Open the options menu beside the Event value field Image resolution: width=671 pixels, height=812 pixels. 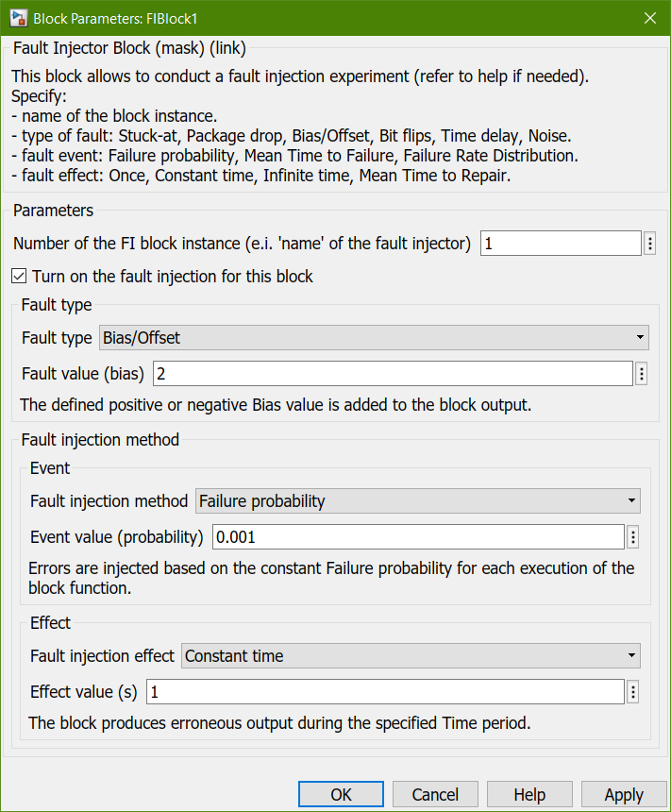633,537
